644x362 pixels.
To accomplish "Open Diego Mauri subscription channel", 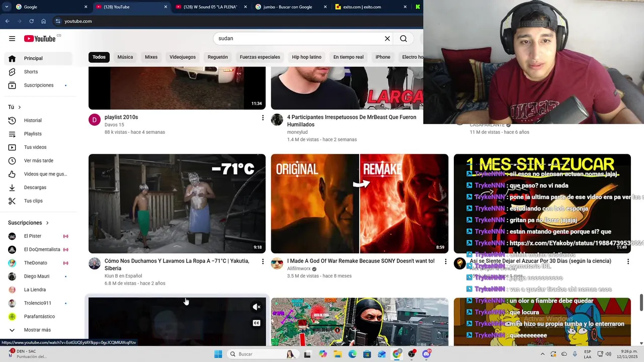I will coord(38,277).
